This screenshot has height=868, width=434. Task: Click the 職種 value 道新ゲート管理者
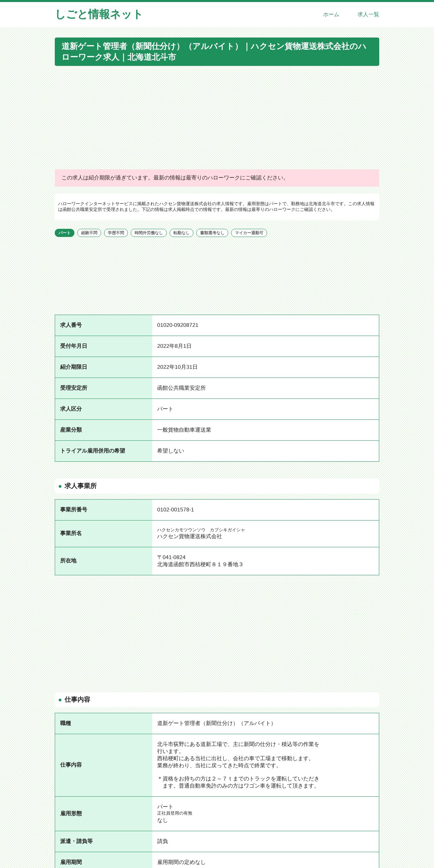pyautogui.click(x=216, y=723)
